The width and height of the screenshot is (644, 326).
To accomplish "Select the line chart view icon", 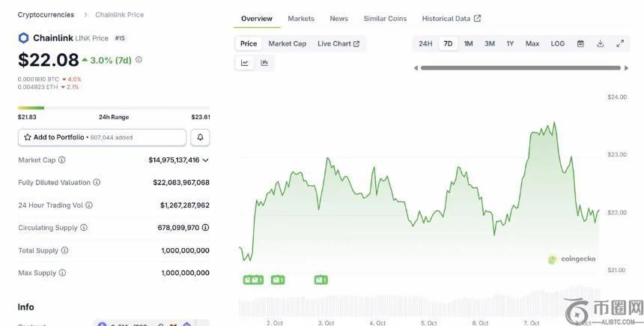I will pos(245,63).
